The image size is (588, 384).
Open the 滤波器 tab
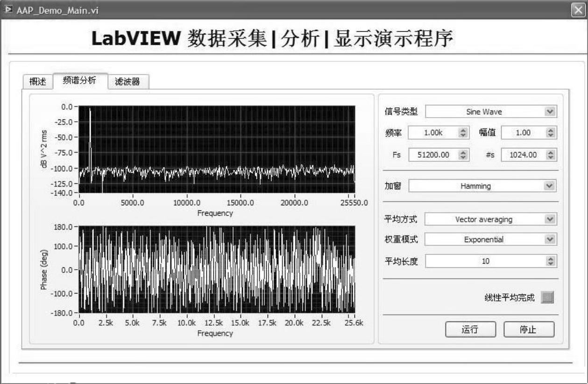pyautogui.click(x=128, y=83)
